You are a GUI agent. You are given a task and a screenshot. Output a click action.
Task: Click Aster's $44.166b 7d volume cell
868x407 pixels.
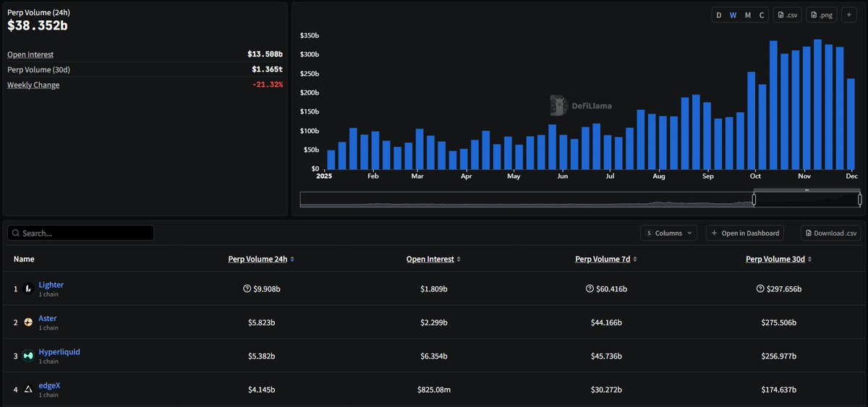point(606,322)
